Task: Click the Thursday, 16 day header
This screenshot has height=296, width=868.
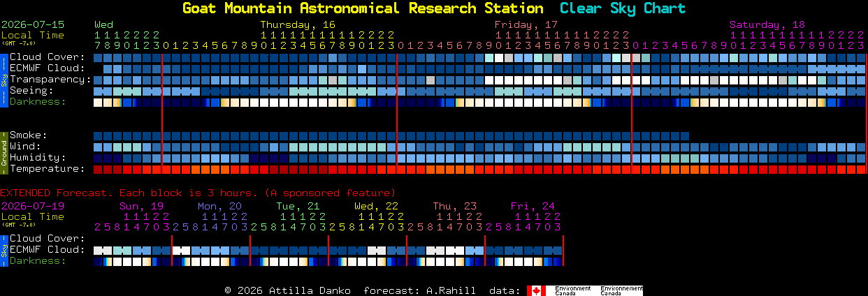Action: coord(298,24)
